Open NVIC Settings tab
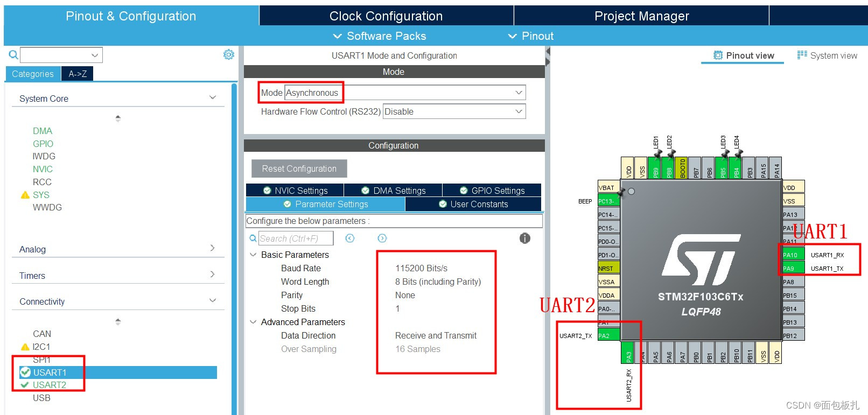 coord(295,191)
